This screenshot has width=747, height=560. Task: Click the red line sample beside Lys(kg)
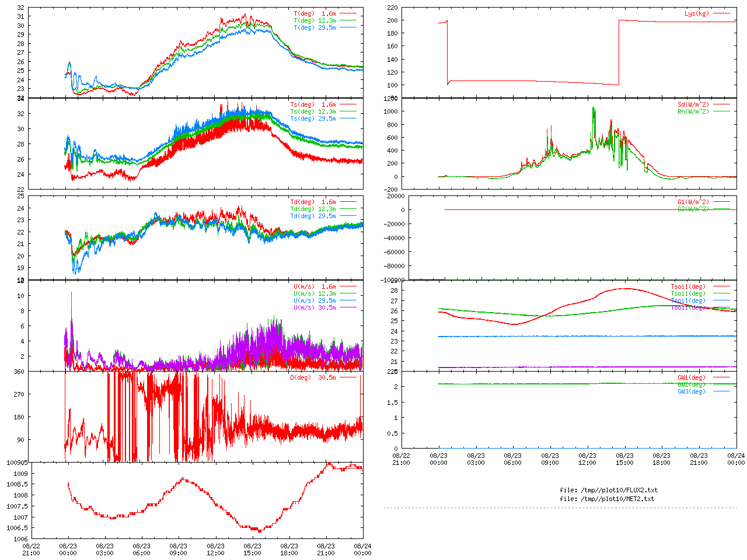[721, 13]
